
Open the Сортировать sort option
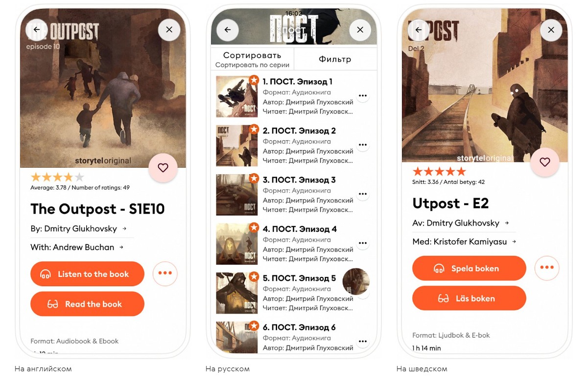pyautogui.click(x=252, y=59)
